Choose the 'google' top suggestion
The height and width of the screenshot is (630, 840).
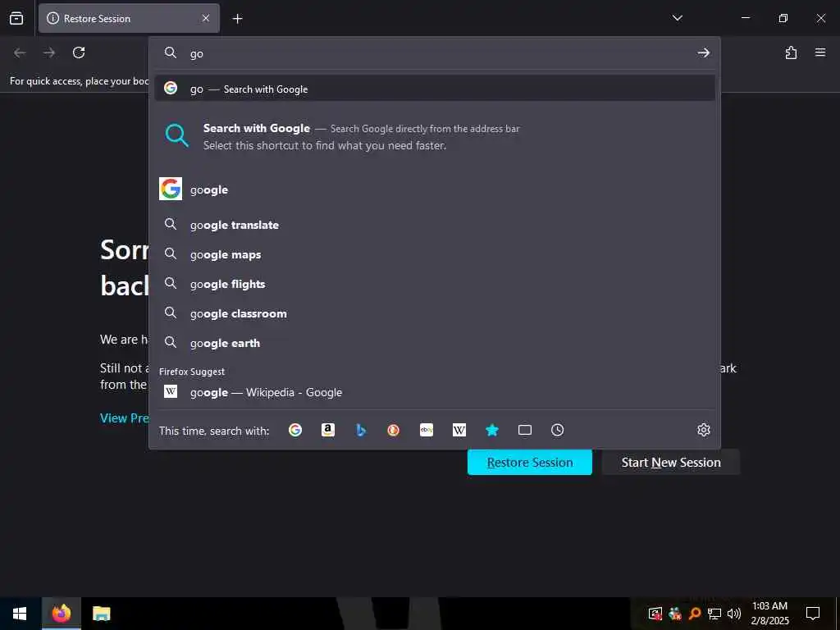(435, 189)
